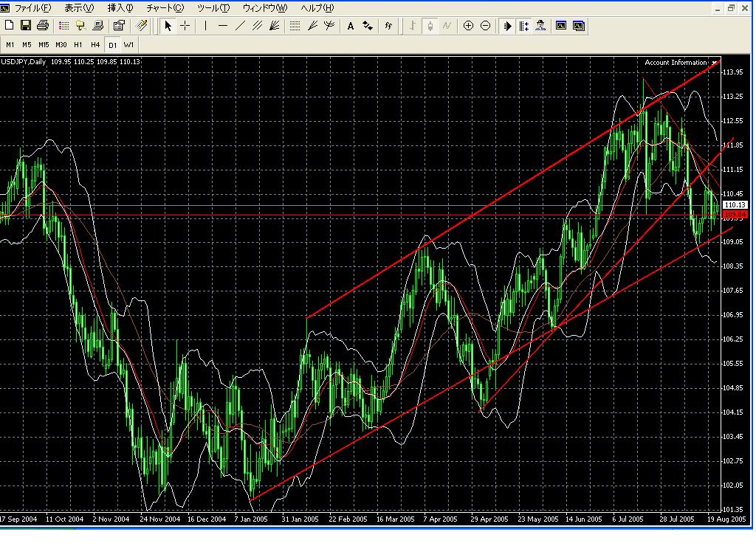The width and height of the screenshot is (756, 546).
Task: Open the 挿入(I) menu
Action: point(120,8)
